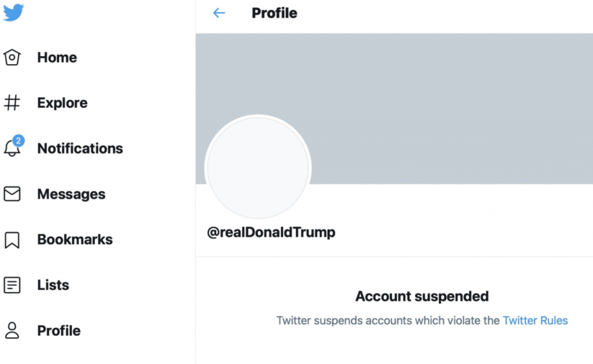Click the Profile person icon
593x364 pixels.
(x=12, y=330)
